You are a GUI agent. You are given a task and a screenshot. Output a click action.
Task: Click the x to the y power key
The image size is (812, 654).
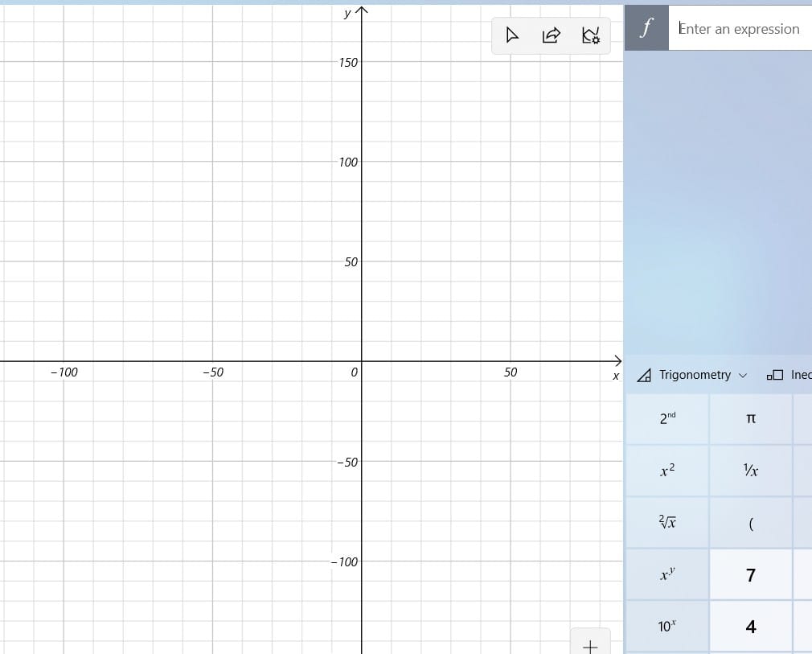tap(667, 574)
